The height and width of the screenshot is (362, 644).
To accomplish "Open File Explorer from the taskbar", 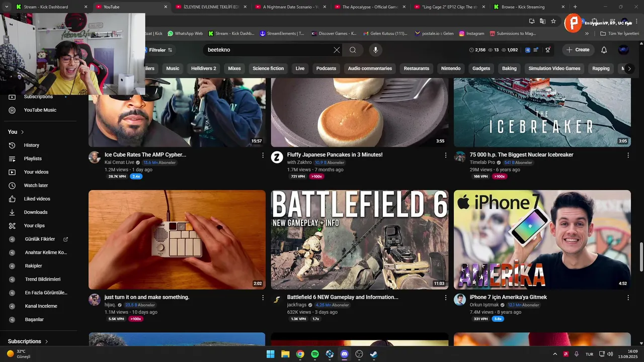I will [x=285, y=354].
